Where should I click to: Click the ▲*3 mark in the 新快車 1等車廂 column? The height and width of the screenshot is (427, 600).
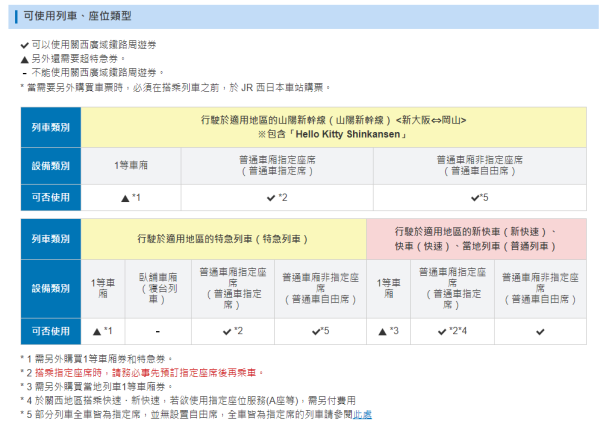[x=387, y=331]
